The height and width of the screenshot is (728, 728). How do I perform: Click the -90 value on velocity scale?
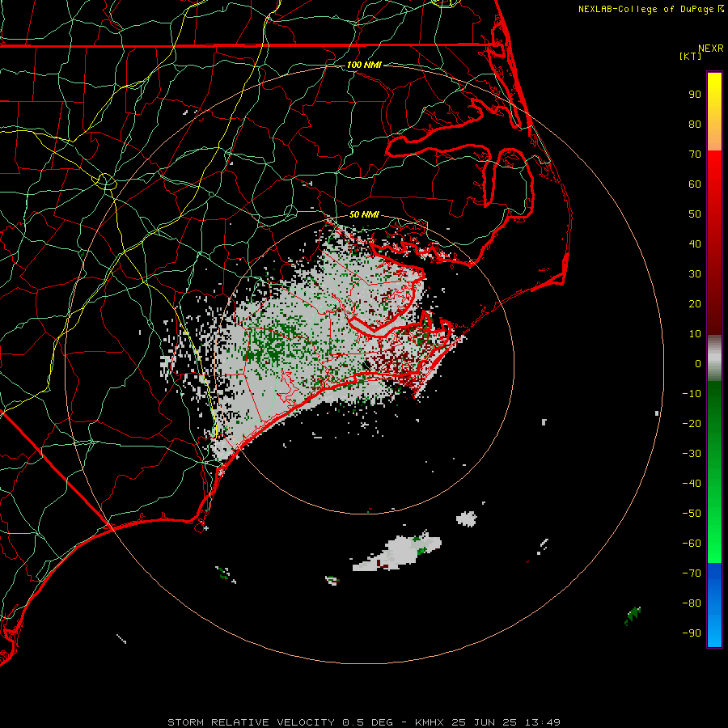point(692,633)
